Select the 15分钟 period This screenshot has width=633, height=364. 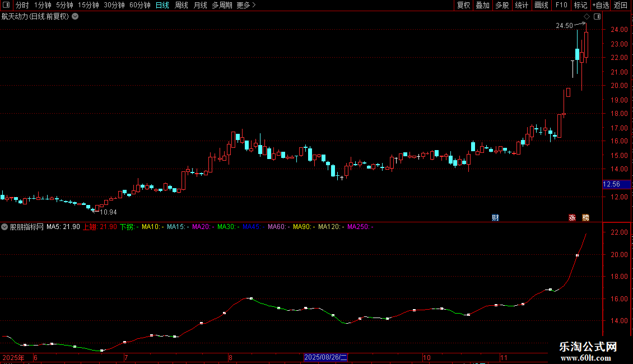(88, 5)
